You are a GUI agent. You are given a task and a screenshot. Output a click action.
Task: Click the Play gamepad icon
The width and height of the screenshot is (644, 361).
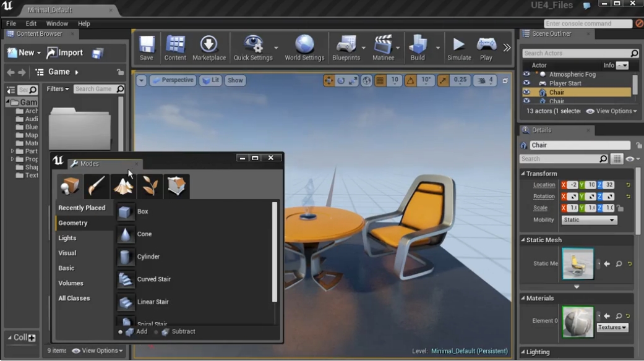click(486, 45)
